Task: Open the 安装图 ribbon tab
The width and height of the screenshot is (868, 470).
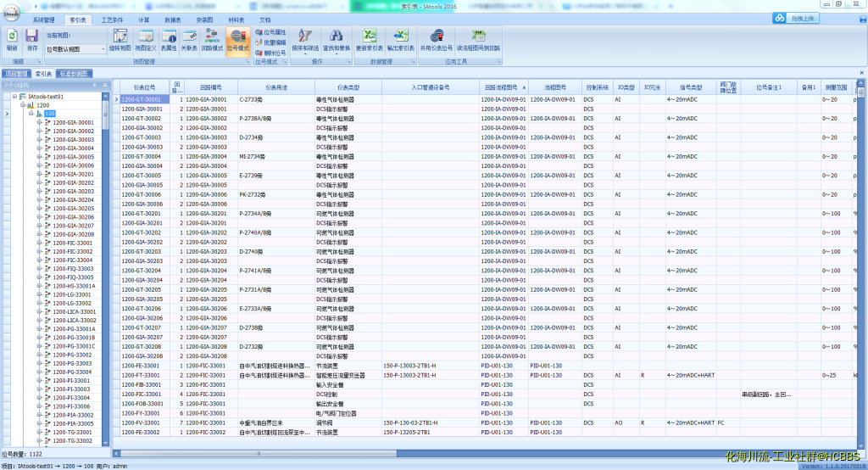Action: [x=204, y=20]
